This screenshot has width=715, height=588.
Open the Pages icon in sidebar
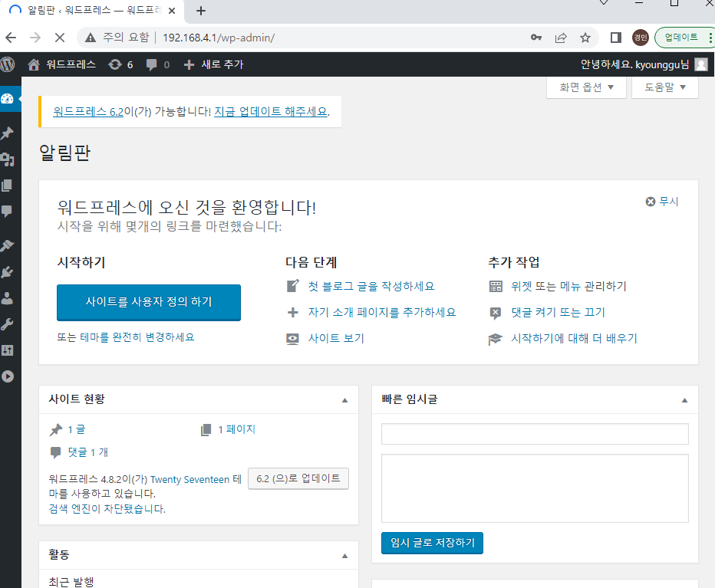(x=8, y=186)
